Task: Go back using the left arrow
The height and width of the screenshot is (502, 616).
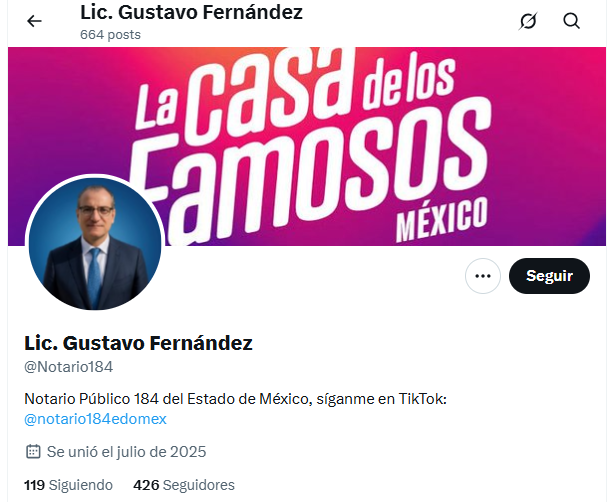Action: (34, 21)
